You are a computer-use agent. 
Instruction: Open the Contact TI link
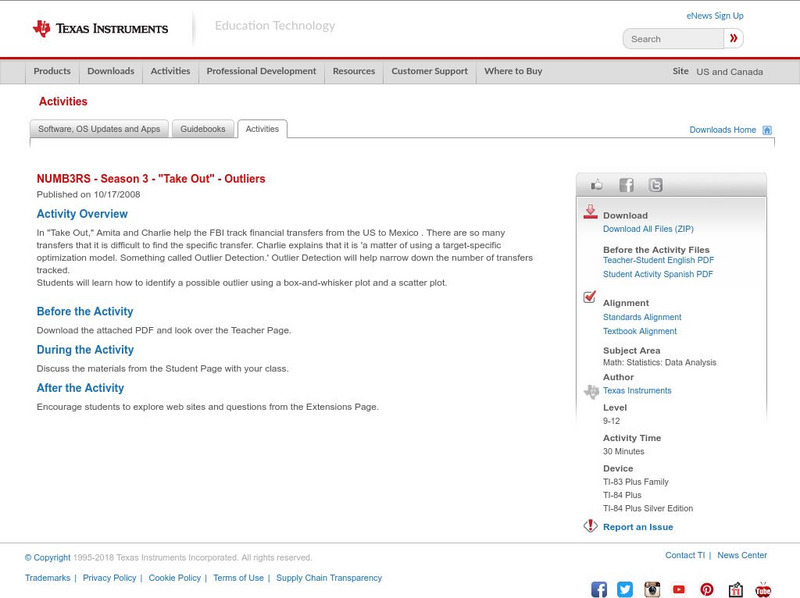coord(685,555)
